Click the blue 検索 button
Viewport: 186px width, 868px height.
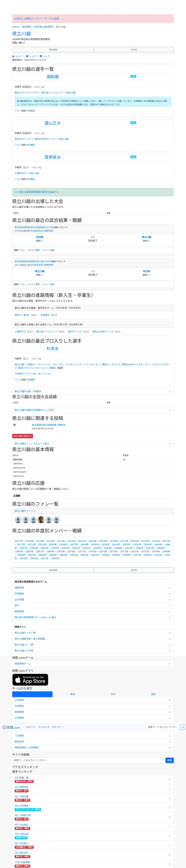point(169,760)
